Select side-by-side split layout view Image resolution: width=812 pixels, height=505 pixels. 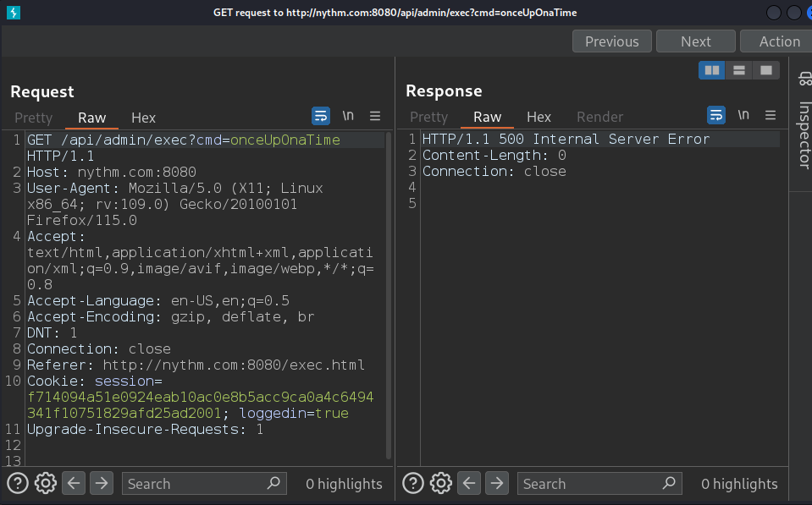(x=712, y=70)
